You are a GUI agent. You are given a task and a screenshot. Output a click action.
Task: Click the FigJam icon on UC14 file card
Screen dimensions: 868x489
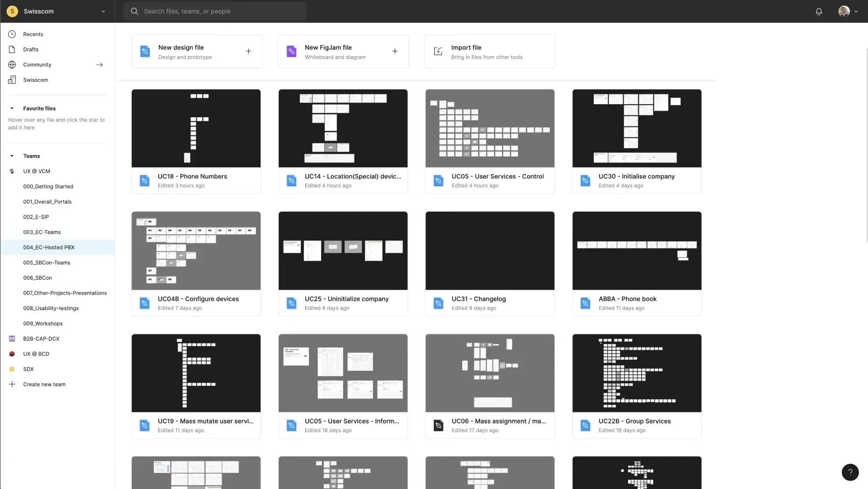(291, 181)
